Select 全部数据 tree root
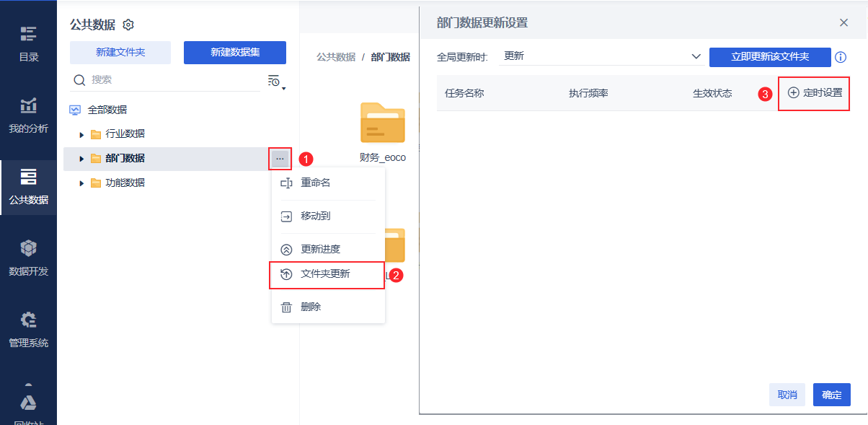The height and width of the screenshot is (425, 868). coord(107,110)
